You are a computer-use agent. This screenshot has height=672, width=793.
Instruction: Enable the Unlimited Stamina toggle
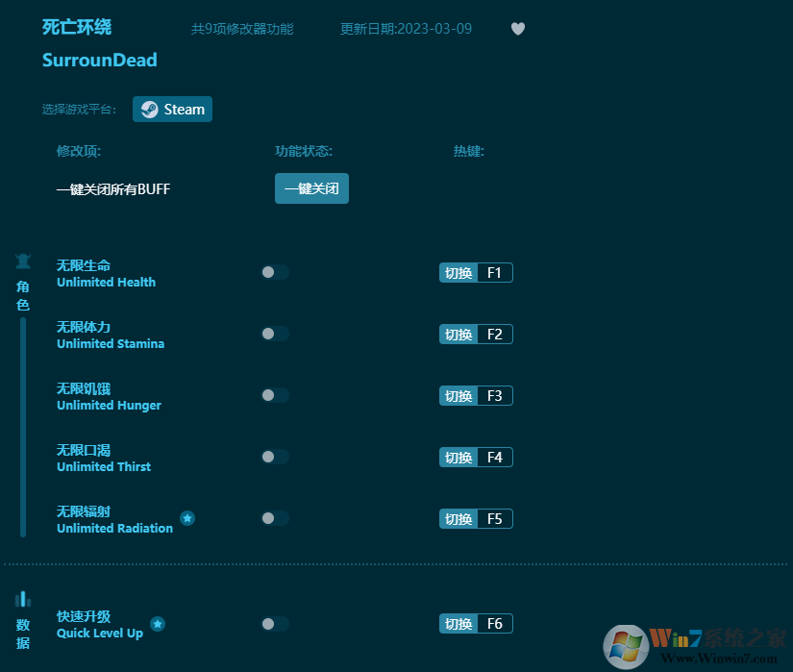274,334
